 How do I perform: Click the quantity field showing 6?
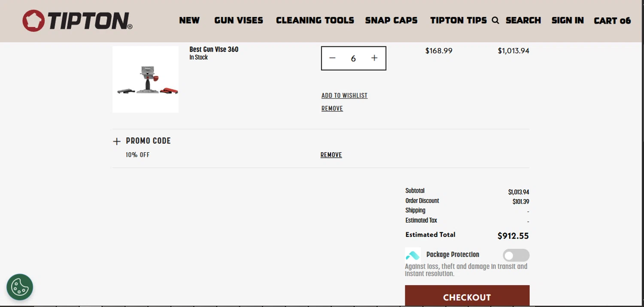[353, 58]
